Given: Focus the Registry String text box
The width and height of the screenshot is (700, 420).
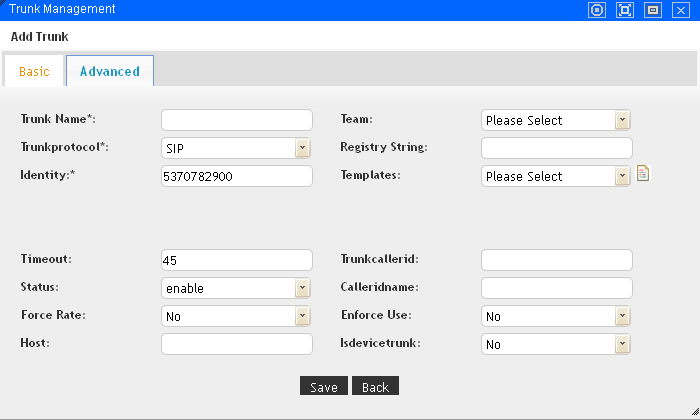Looking at the screenshot, I should pyautogui.click(x=557, y=148).
